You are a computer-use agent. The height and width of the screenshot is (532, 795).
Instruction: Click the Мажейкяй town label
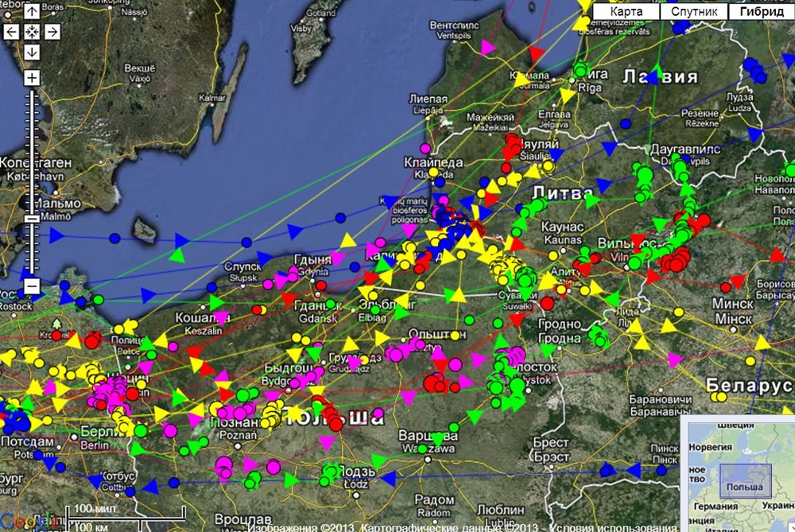click(x=491, y=117)
